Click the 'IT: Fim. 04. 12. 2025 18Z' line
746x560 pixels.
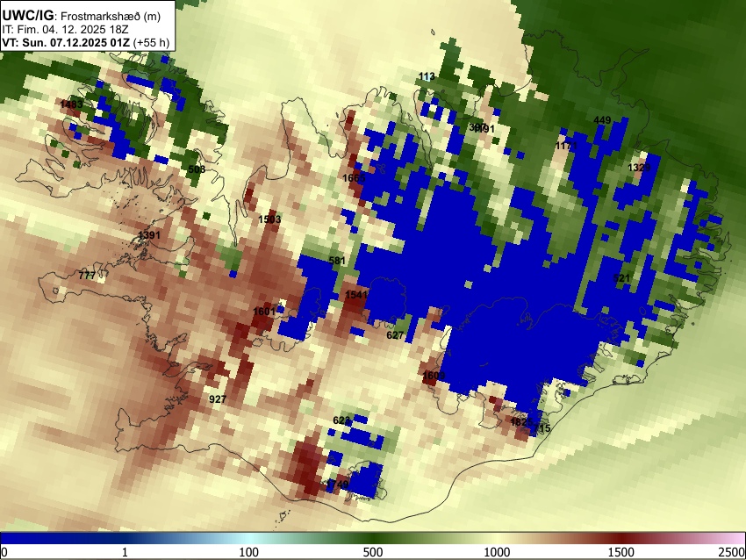coord(65,30)
